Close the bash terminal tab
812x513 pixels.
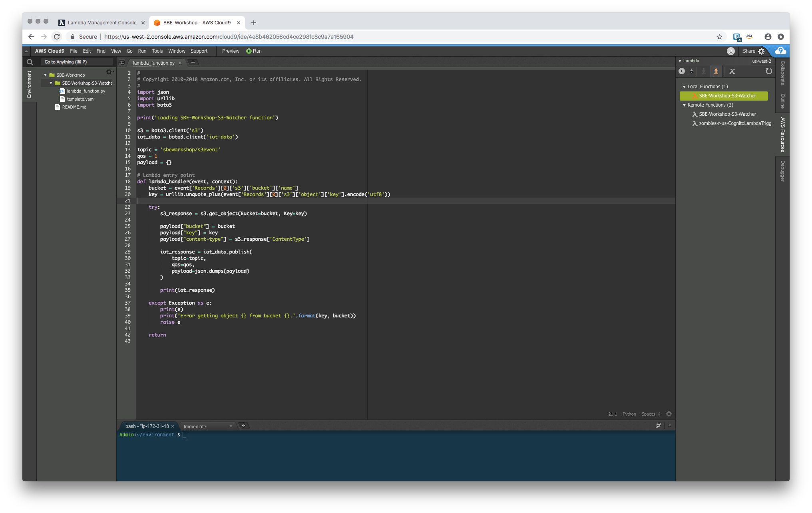click(x=173, y=426)
